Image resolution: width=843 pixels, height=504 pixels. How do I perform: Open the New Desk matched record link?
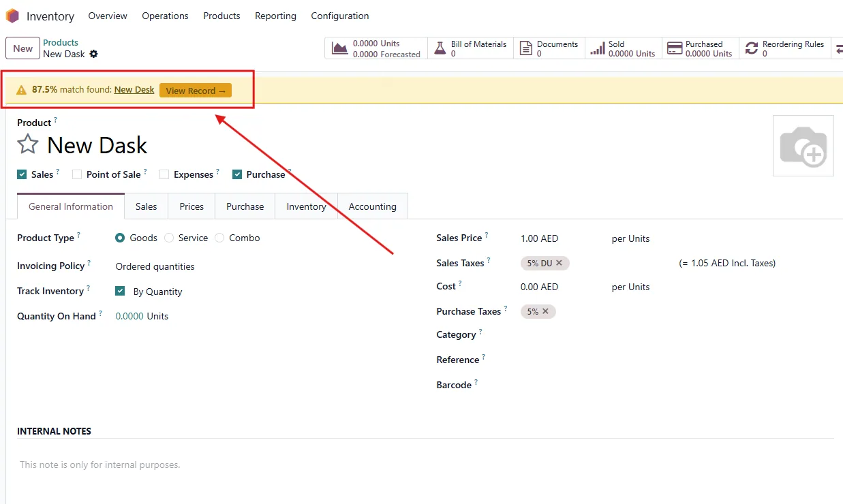click(134, 90)
